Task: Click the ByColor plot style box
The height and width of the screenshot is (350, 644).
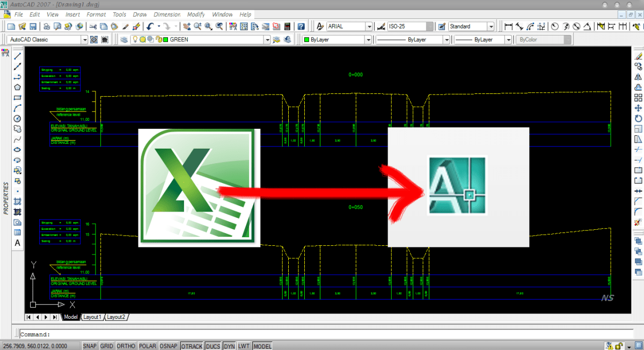Action: tap(544, 40)
